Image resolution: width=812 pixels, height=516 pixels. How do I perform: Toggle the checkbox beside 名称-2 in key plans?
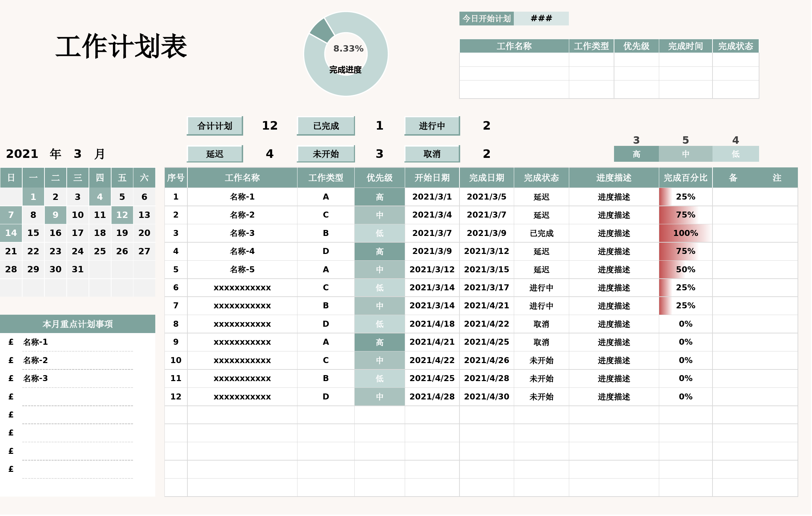11,361
